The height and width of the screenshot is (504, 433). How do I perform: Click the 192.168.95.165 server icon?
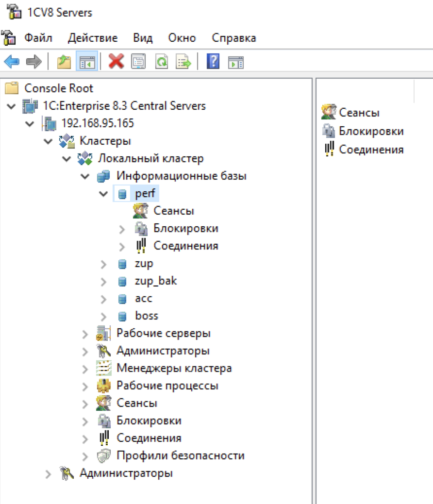pyautogui.click(x=49, y=123)
